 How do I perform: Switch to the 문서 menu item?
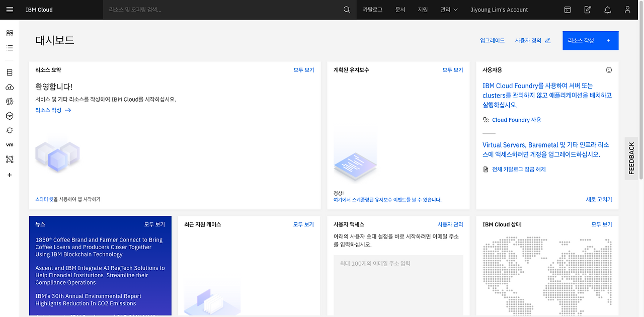click(400, 10)
